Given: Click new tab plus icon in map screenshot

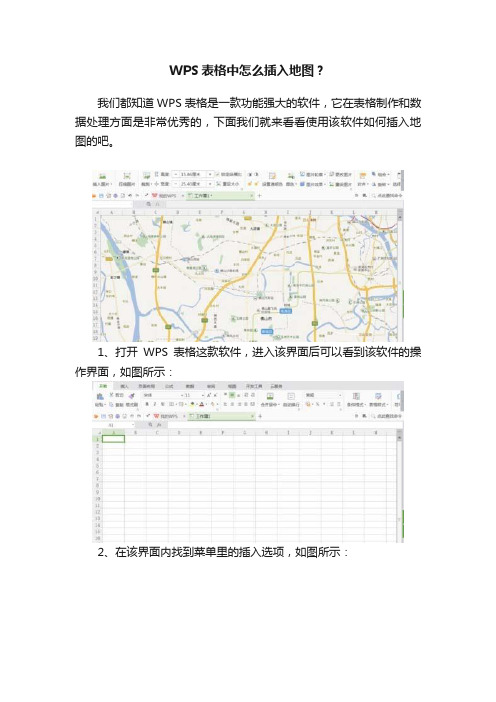Looking at the screenshot, I should click(260, 196).
